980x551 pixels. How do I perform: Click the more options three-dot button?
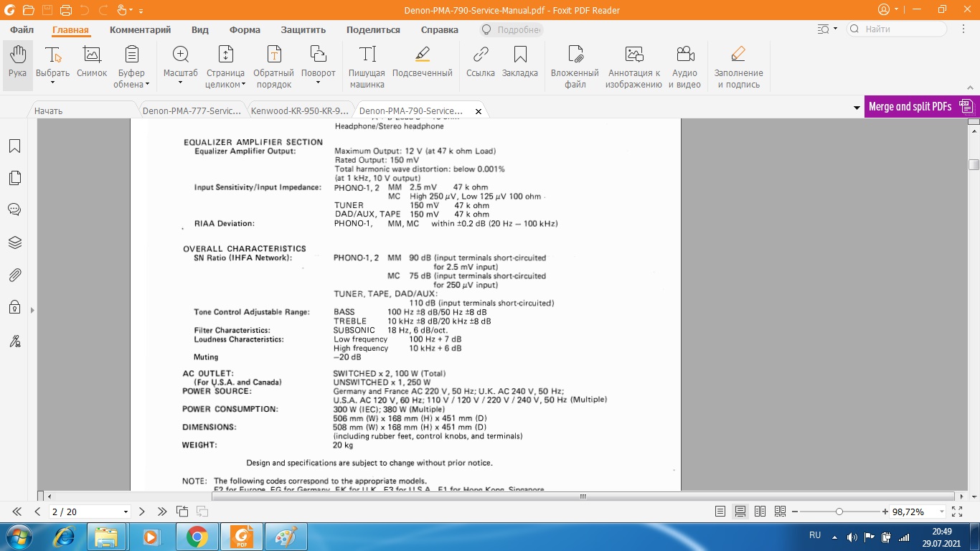964,29
